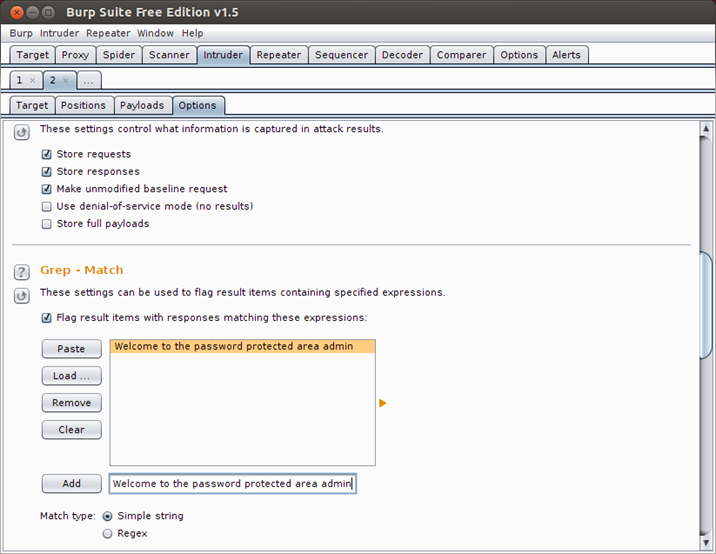716x554 pixels.
Task: Uncheck the Store requests checkbox
Action: click(x=46, y=155)
